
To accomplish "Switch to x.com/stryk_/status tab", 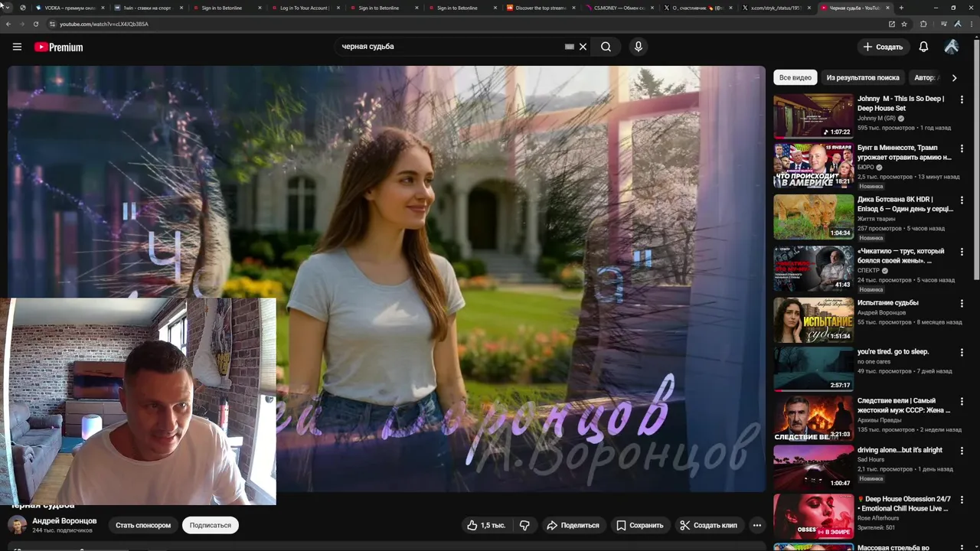I will [776, 8].
